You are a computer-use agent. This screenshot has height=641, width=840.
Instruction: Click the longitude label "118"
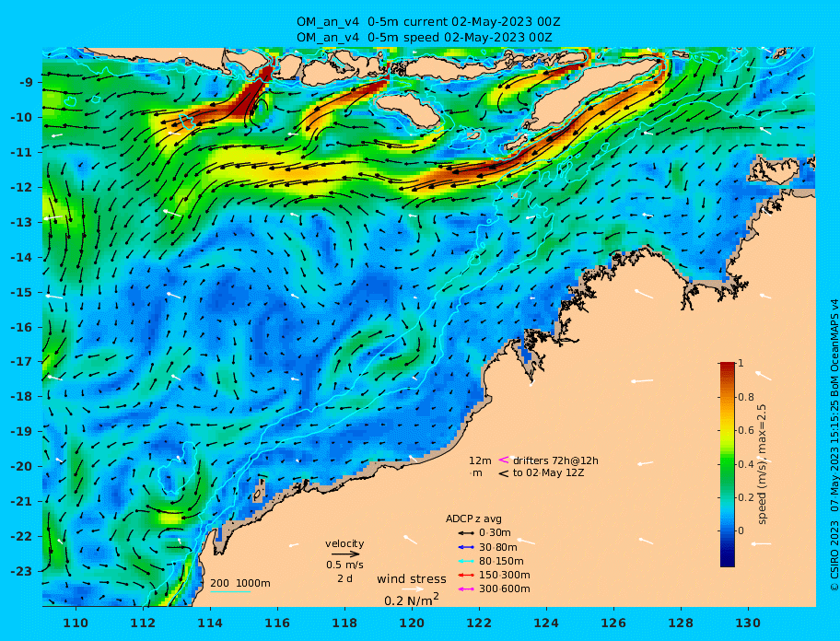coord(345,624)
